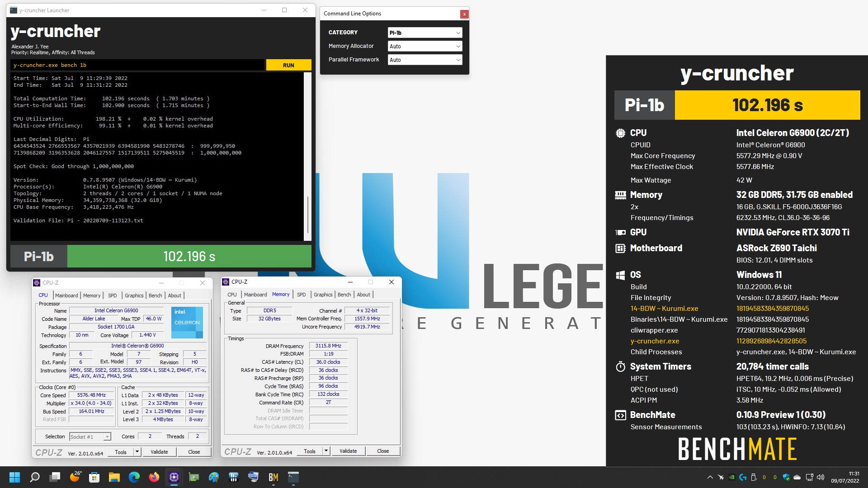868x488 pixels.
Task: Click the Memory module icon in BenchMate panel
Action: (x=620, y=195)
